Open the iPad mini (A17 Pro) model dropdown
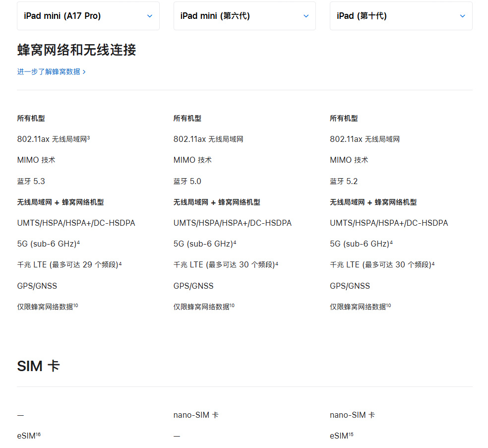The width and height of the screenshot is (488, 448). [x=88, y=16]
